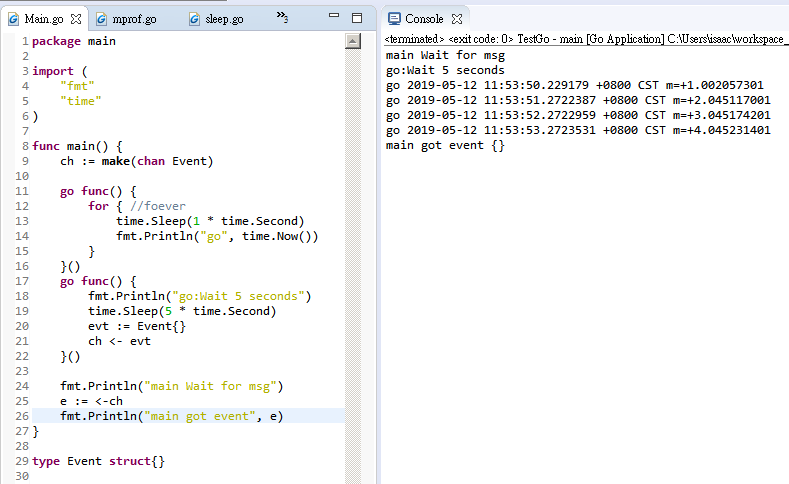Screen dimensions: 789x484
Task: Click the Go file icon on Main.go tab
Action: coord(14,19)
